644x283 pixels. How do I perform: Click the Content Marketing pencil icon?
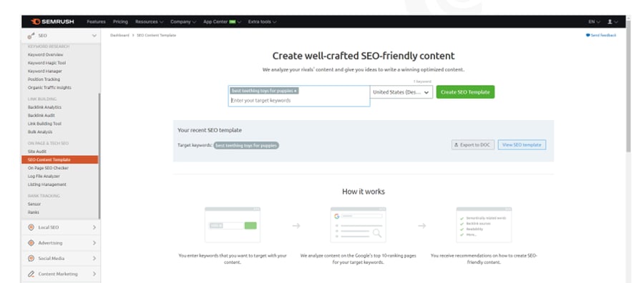(31, 274)
